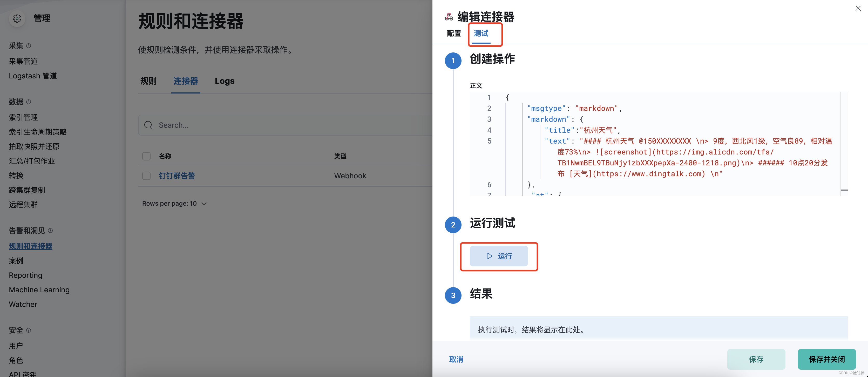The width and height of the screenshot is (868, 377).
Task: Open 角色 in sidebar
Action: (16, 360)
